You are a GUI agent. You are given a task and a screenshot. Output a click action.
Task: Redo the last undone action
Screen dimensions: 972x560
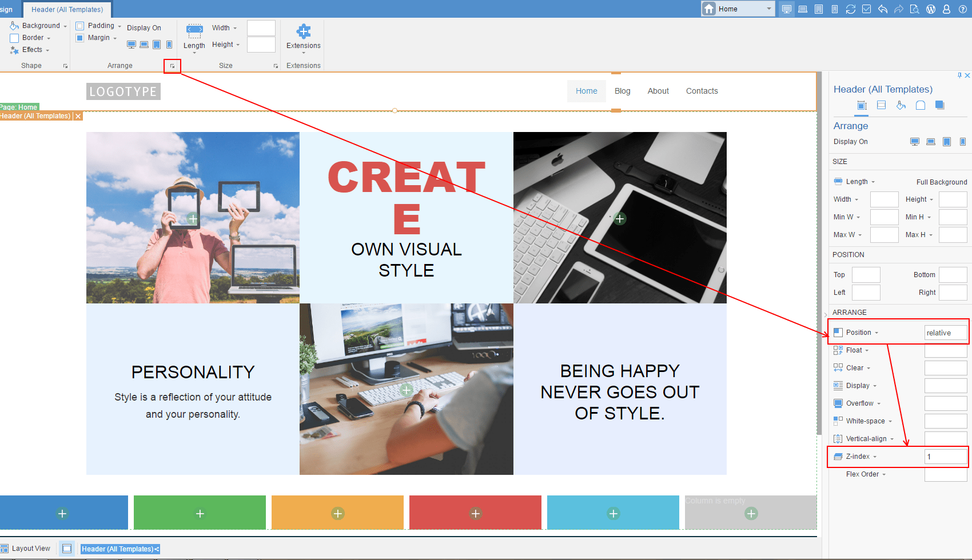tap(899, 9)
